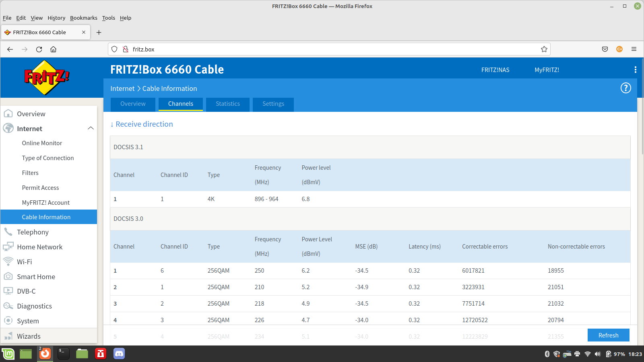Screen dimensions: 644x362
Task: Click the Bluetooth tray icon
Action: pyautogui.click(x=547, y=354)
